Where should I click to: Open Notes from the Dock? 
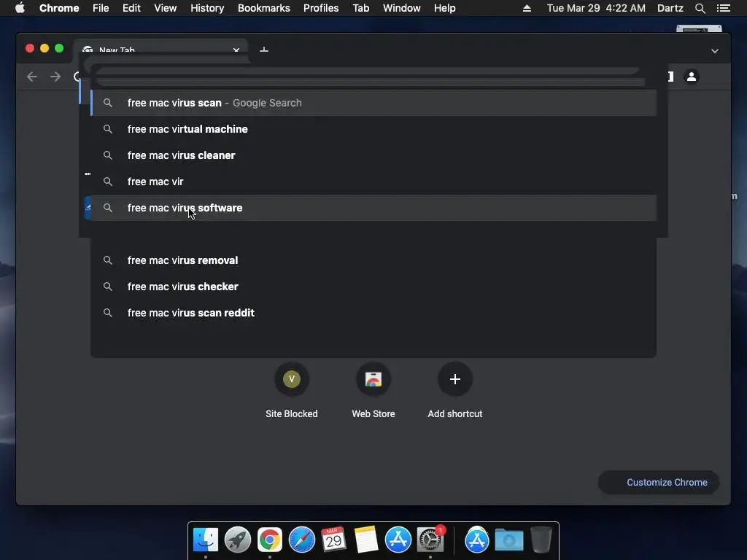point(366,540)
